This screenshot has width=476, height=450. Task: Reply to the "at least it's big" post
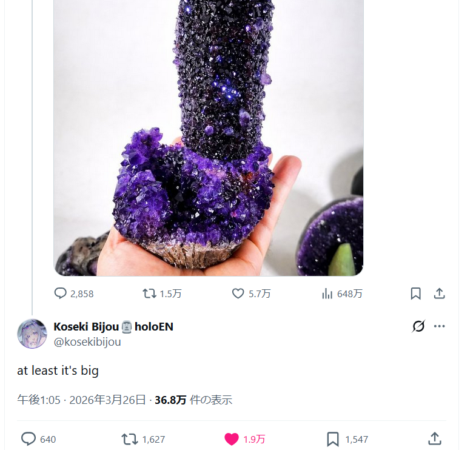[28, 439]
